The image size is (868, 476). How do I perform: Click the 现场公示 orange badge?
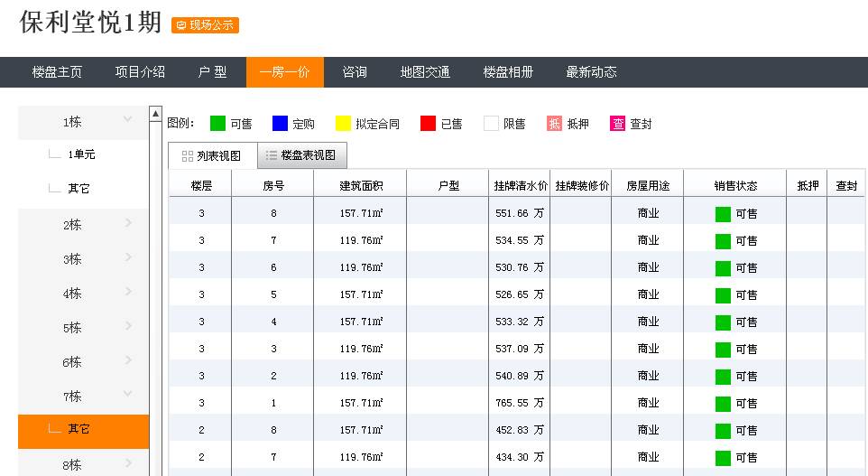pos(205,25)
